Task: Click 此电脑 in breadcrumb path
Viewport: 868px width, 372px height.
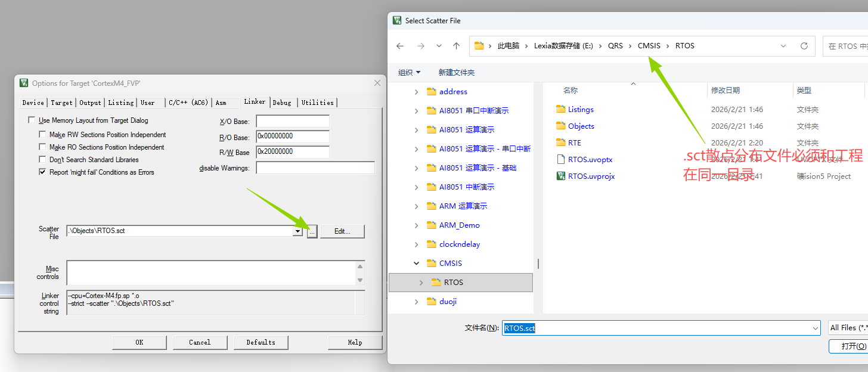Action: 509,46
